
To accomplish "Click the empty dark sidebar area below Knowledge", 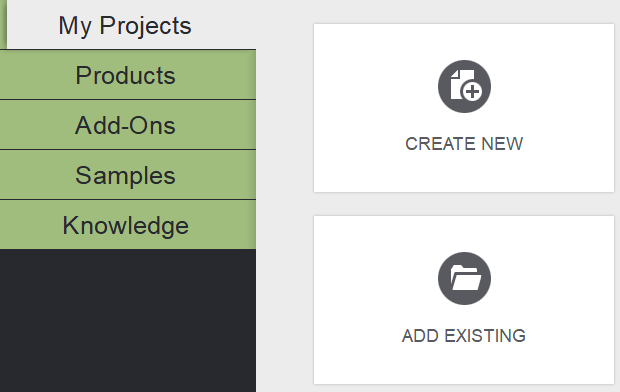I will (x=128, y=320).
